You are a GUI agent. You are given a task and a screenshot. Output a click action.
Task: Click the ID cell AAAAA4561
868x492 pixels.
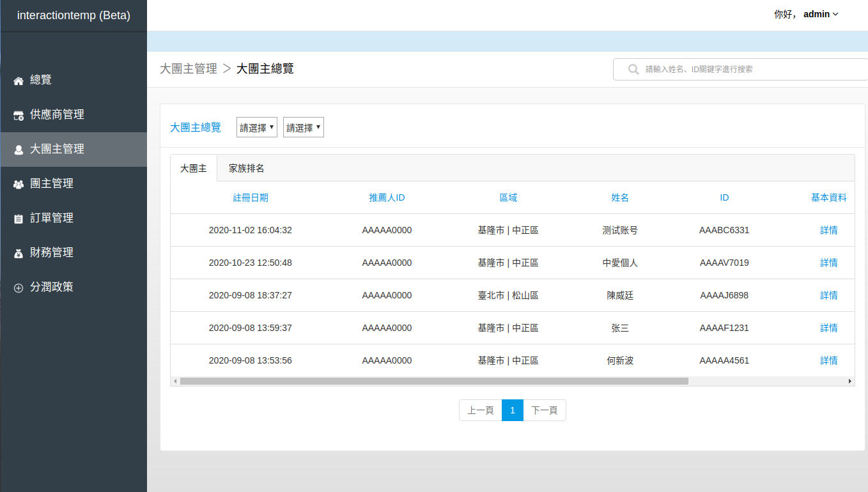tap(724, 360)
